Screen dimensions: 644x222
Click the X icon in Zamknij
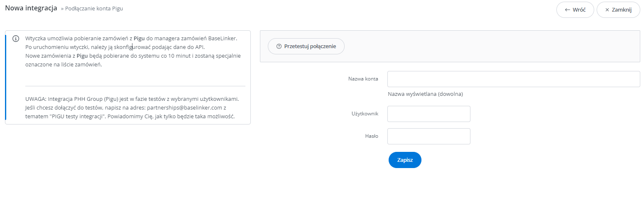coord(607,10)
